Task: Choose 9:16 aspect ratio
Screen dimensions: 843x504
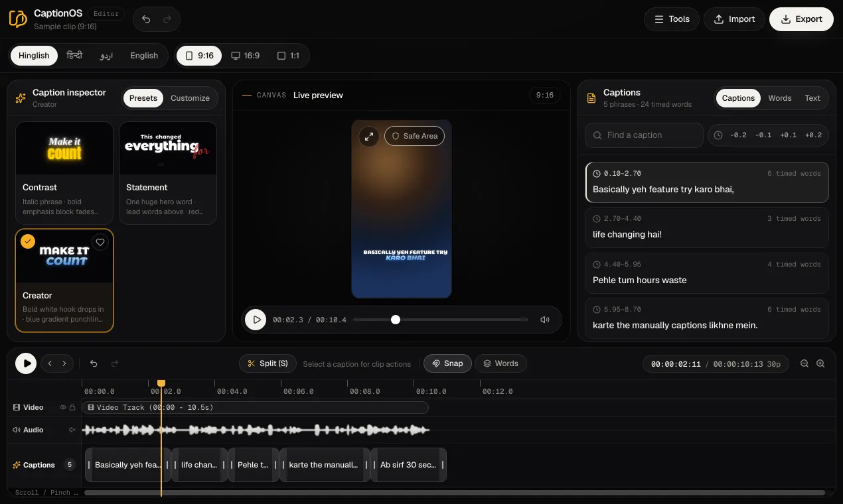Action: pos(199,56)
